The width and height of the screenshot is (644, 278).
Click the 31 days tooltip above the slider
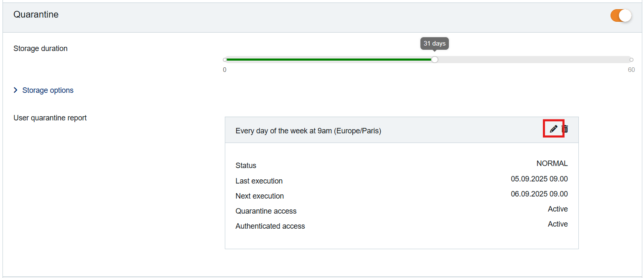435,43
